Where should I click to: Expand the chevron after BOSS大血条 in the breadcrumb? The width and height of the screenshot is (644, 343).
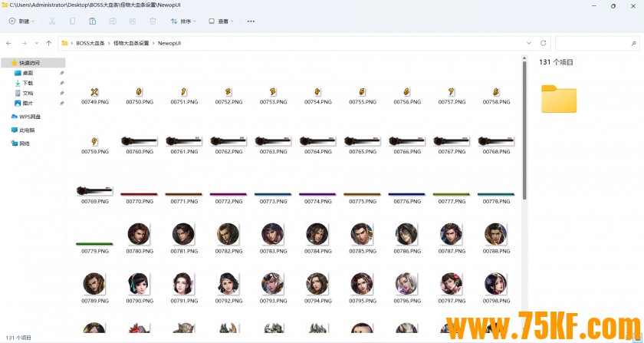tap(109, 43)
